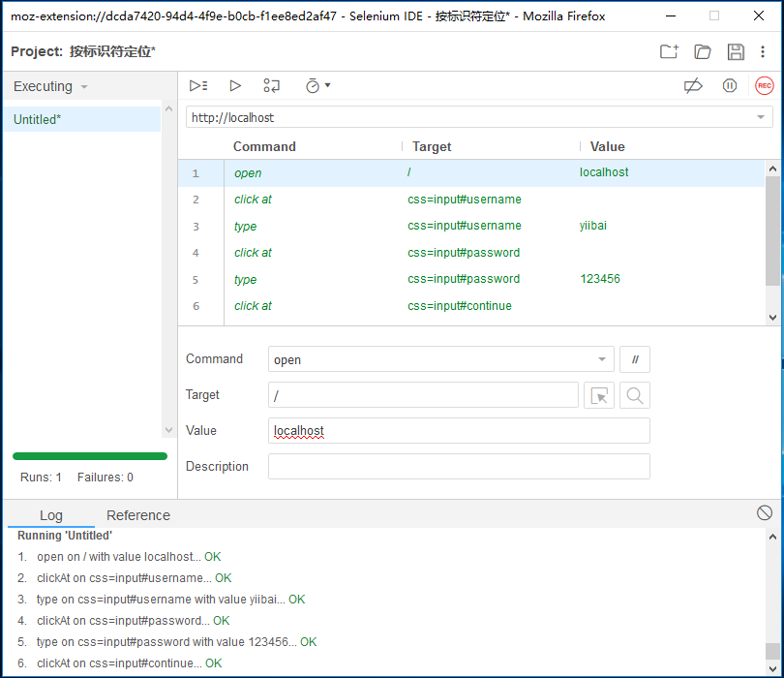
Task: Click the Value column header
Action: (607, 146)
